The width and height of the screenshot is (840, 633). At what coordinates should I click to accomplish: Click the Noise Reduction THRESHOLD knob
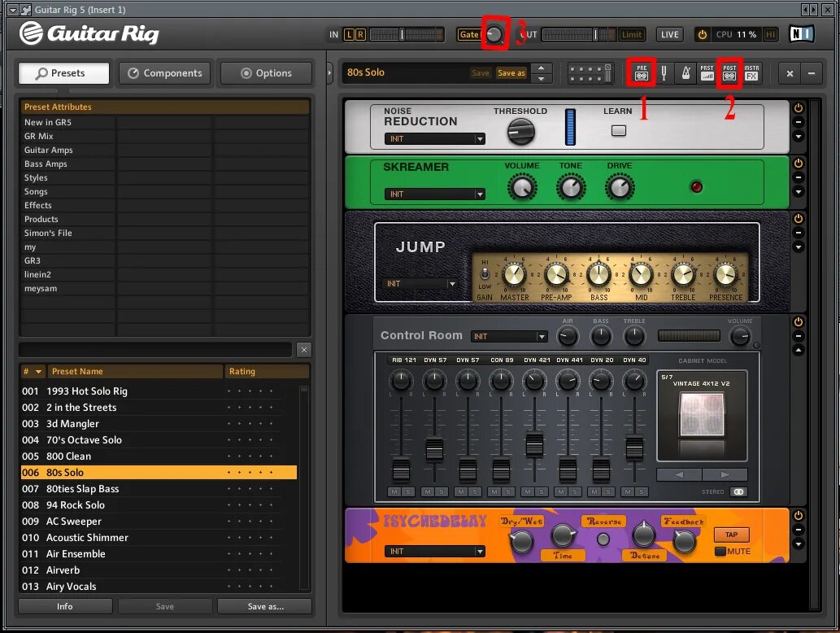[x=520, y=131]
